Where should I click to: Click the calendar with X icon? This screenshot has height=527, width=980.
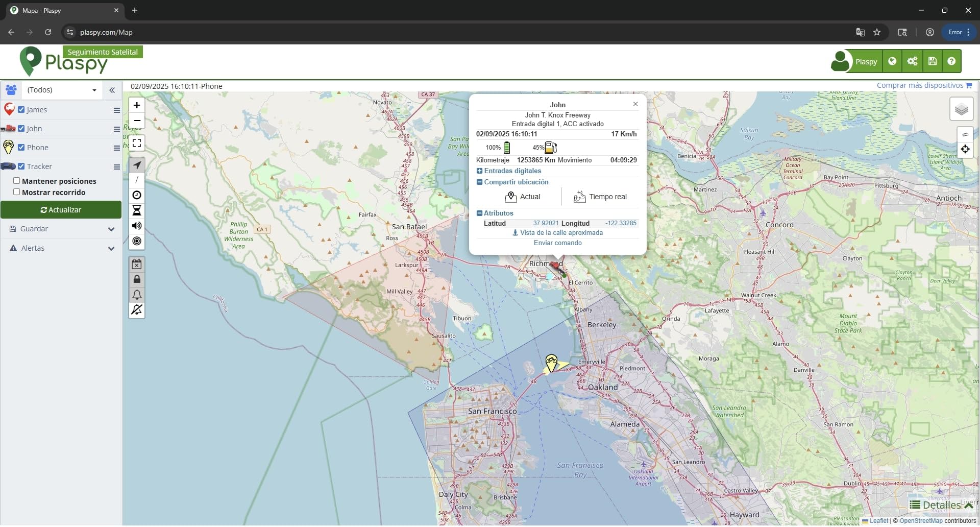[x=137, y=264]
